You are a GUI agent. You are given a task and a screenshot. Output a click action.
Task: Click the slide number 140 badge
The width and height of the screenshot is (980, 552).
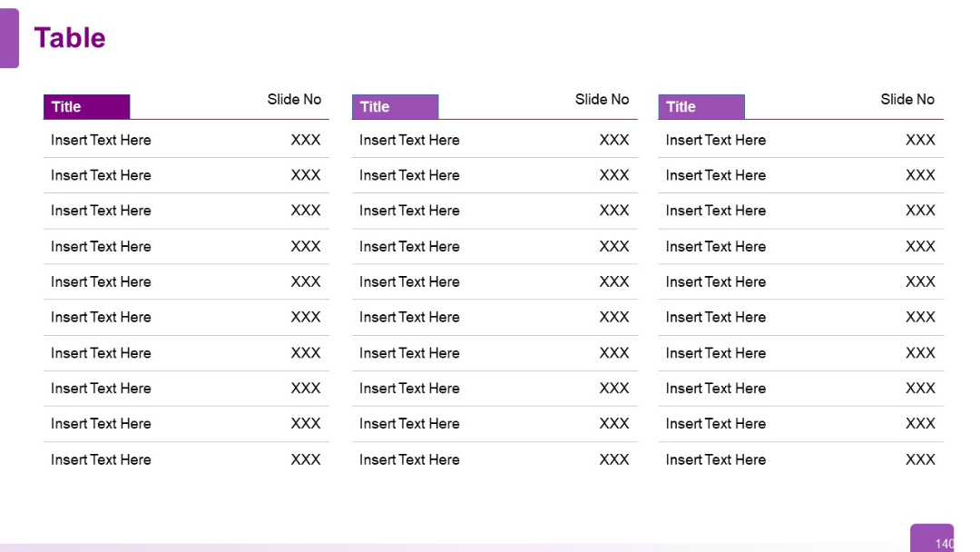[x=932, y=538]
